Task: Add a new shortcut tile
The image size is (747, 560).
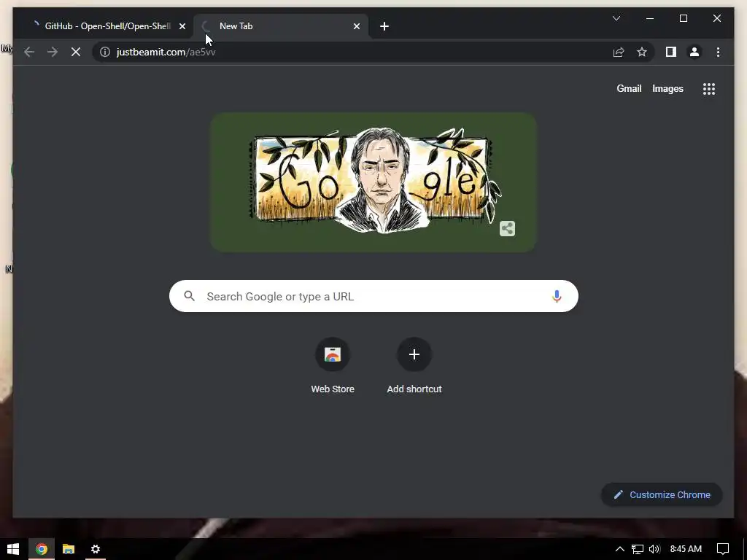Action: pyautogui.click(x=414, y=366)
